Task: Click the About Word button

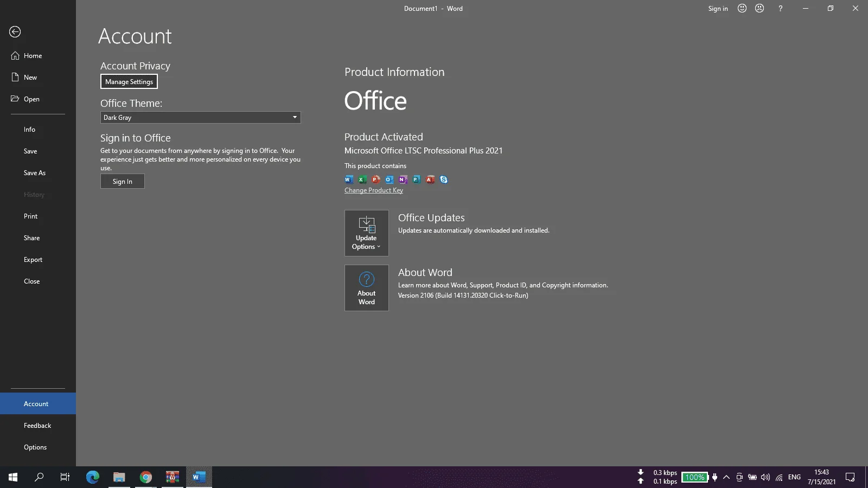Action: pos(367,288)
